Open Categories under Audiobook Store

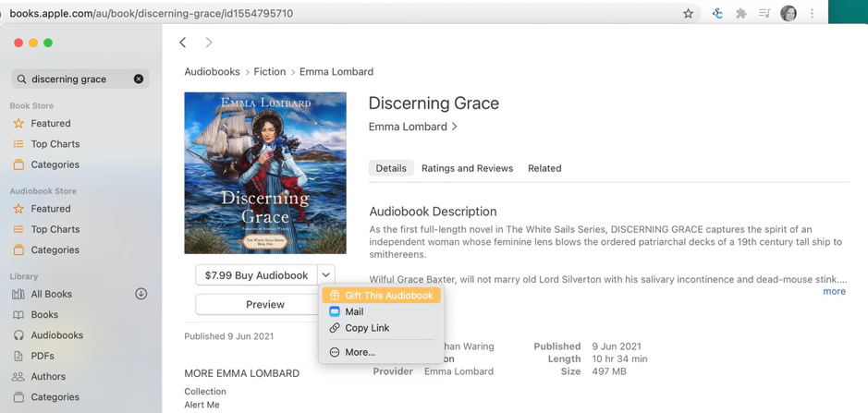[x=55, y=249]
